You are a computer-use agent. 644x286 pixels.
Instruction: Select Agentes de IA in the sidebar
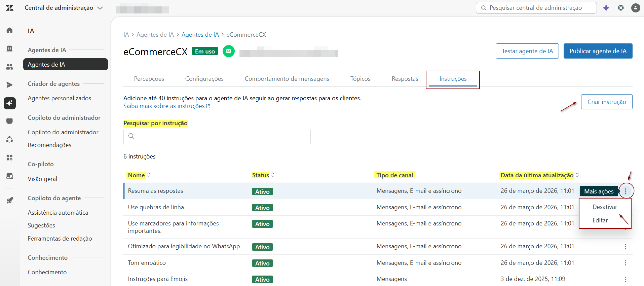[66, 64]
